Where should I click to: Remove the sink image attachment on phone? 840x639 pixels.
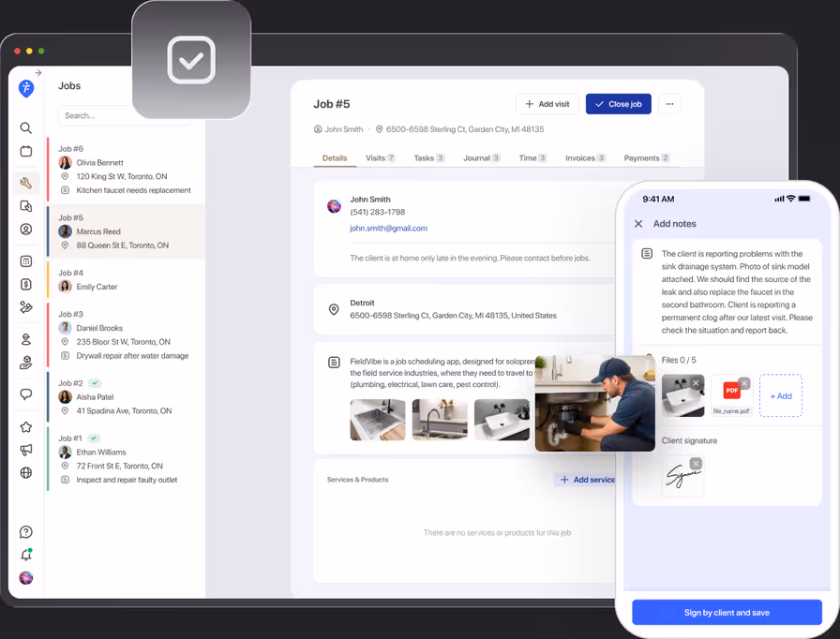click(696, 382)
